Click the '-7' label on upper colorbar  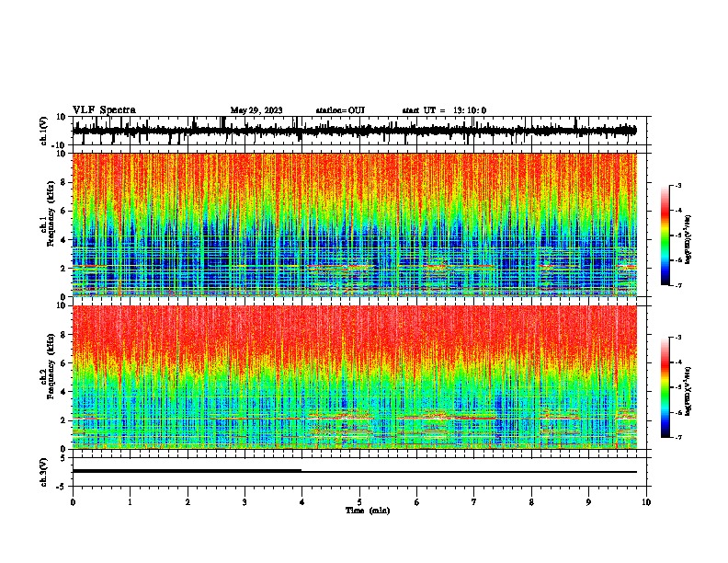(678, 285)
